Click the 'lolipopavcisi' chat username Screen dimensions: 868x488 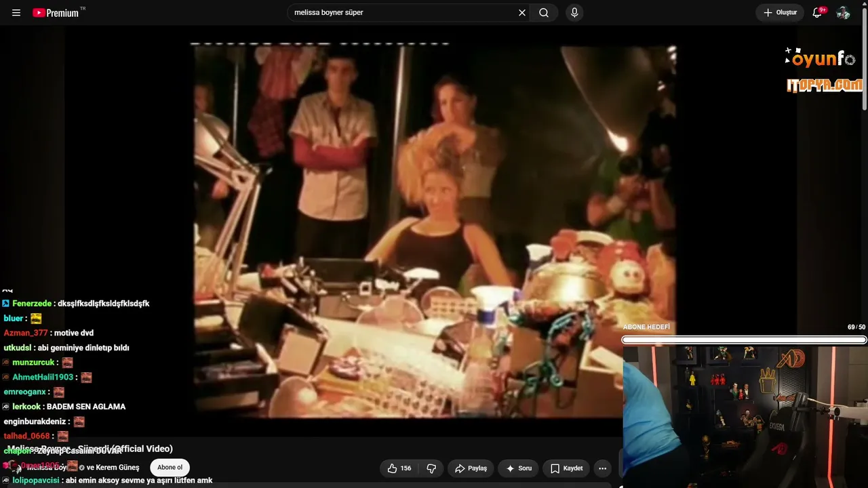(36, 481)
